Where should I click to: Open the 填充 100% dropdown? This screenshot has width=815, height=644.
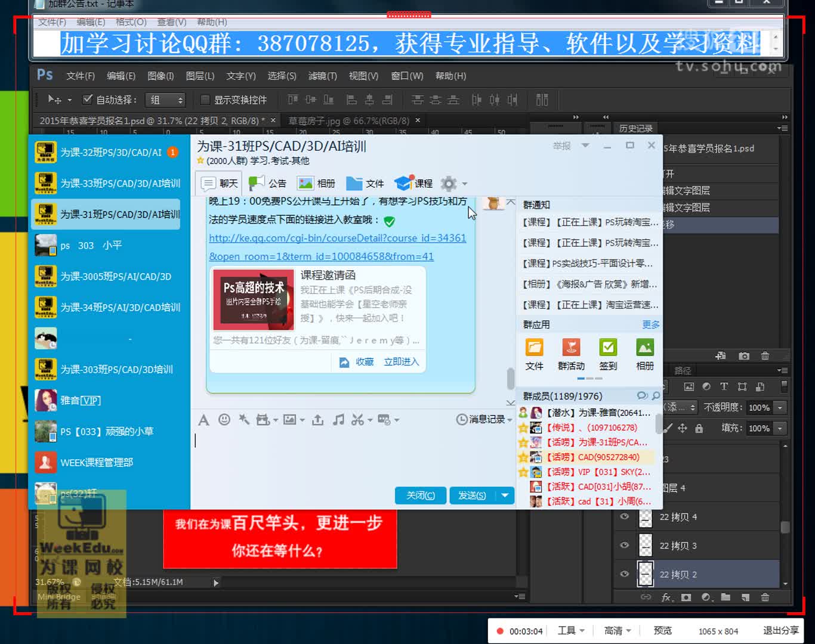click(x=780, y=428)
